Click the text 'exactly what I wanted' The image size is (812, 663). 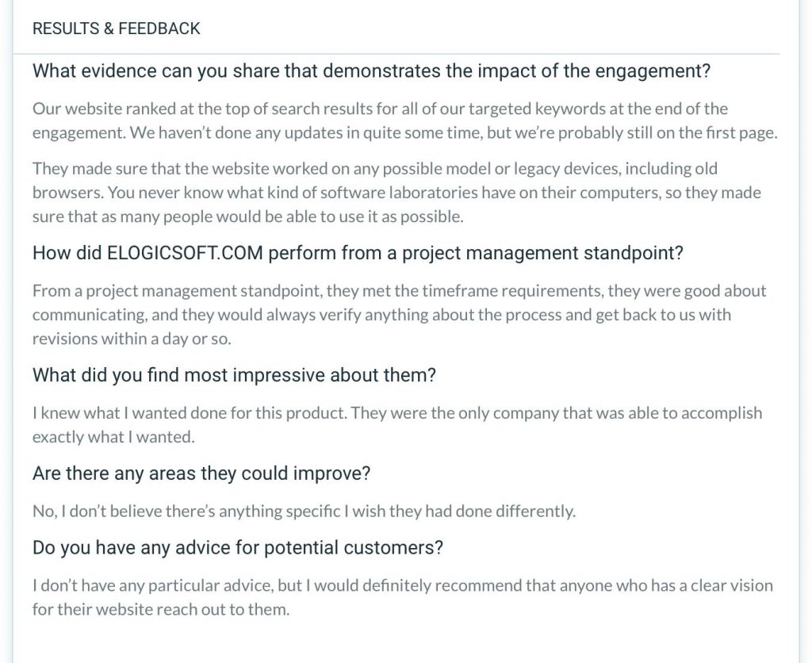[113, 437]
